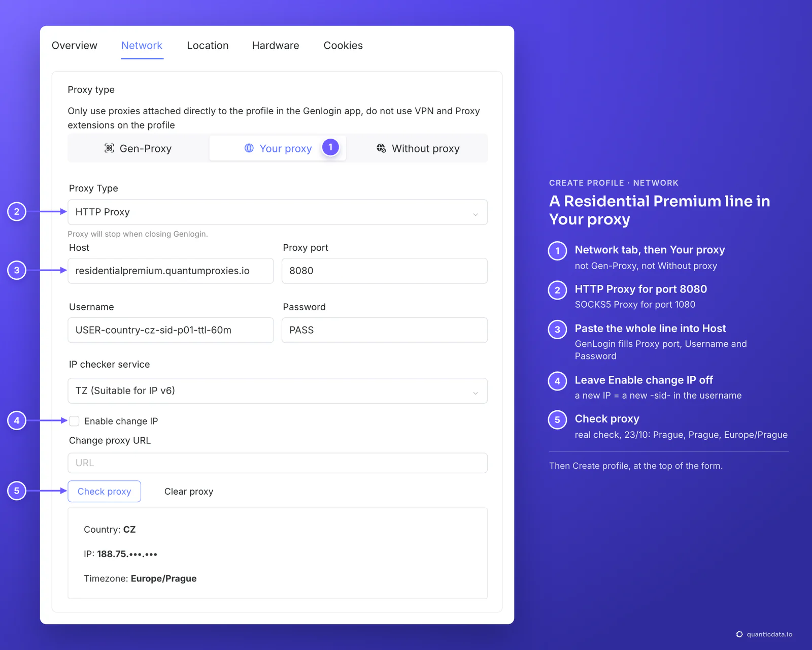Viewport: 812px width, 650px height.
Task: Click the Host input field
Action: tap(171, 271)
